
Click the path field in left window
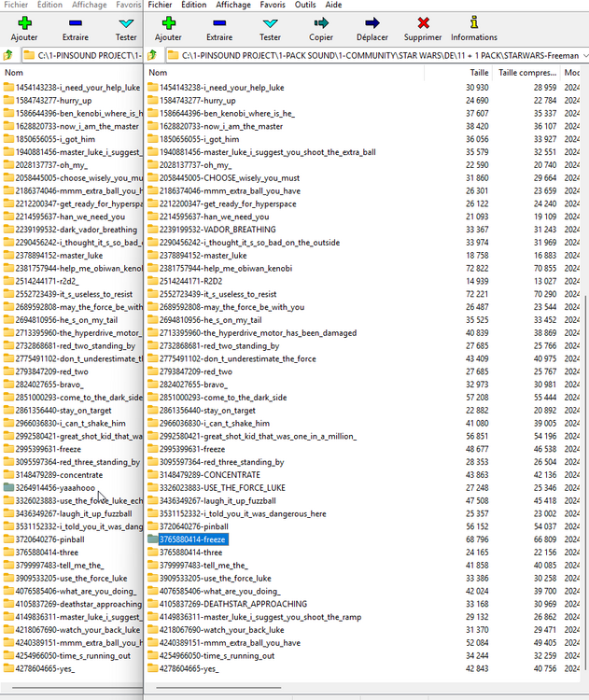point(82,55)
